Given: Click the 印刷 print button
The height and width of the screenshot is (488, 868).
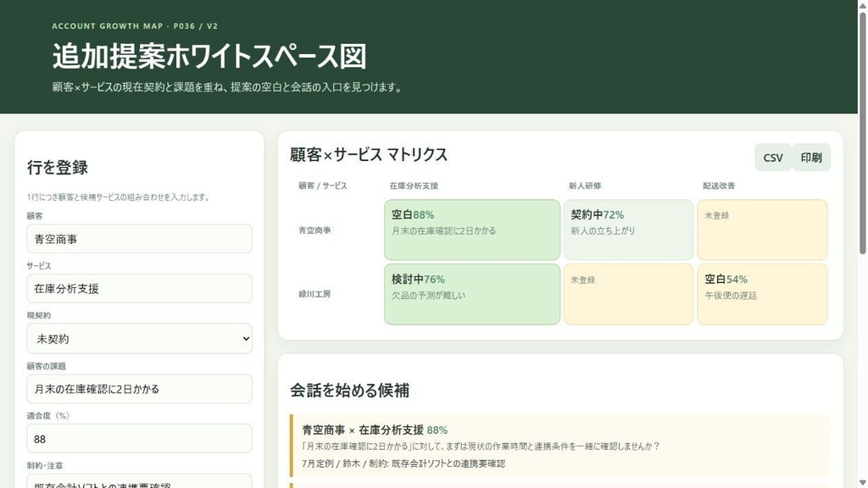Looking at the screenshot, I should pos(811,158).
